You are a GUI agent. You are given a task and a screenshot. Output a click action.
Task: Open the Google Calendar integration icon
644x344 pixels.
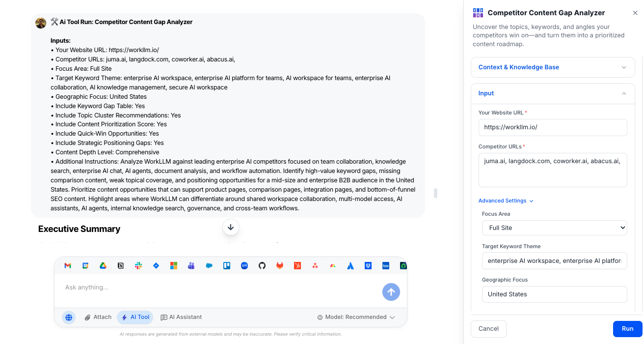click(x=85, y=265)
